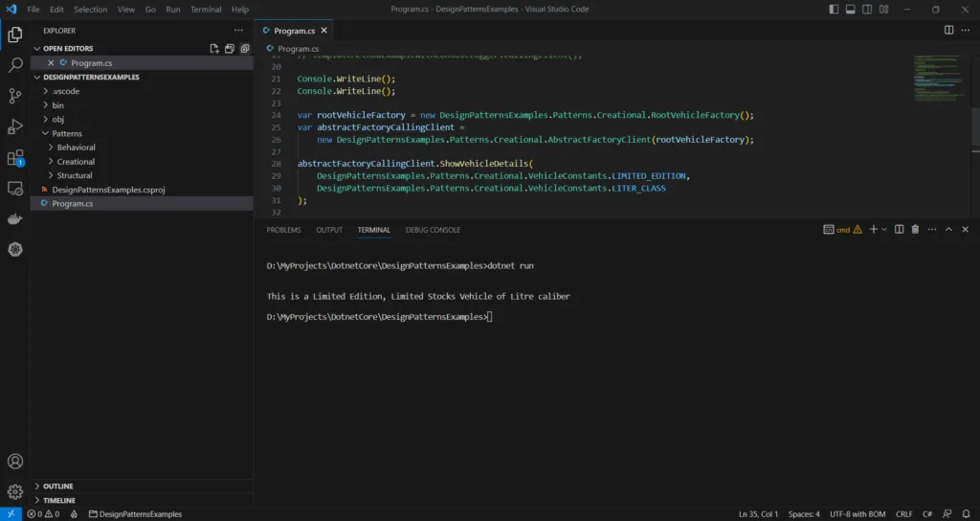
Task: Open the Go menu
Action: click(150, 10)
